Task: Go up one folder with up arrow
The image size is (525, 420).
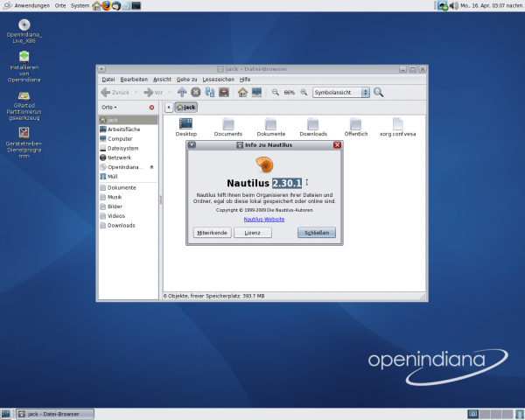Action: coord(182,92)
